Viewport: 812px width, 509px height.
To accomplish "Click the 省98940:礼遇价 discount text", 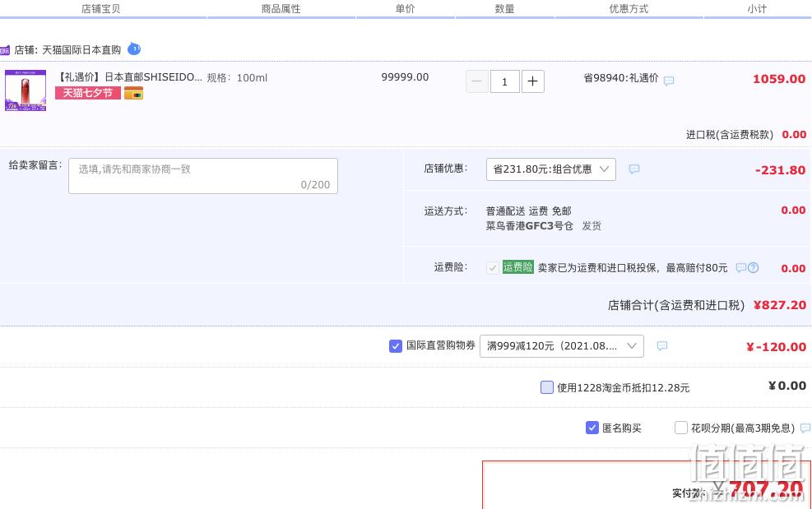I will point(621,78).
